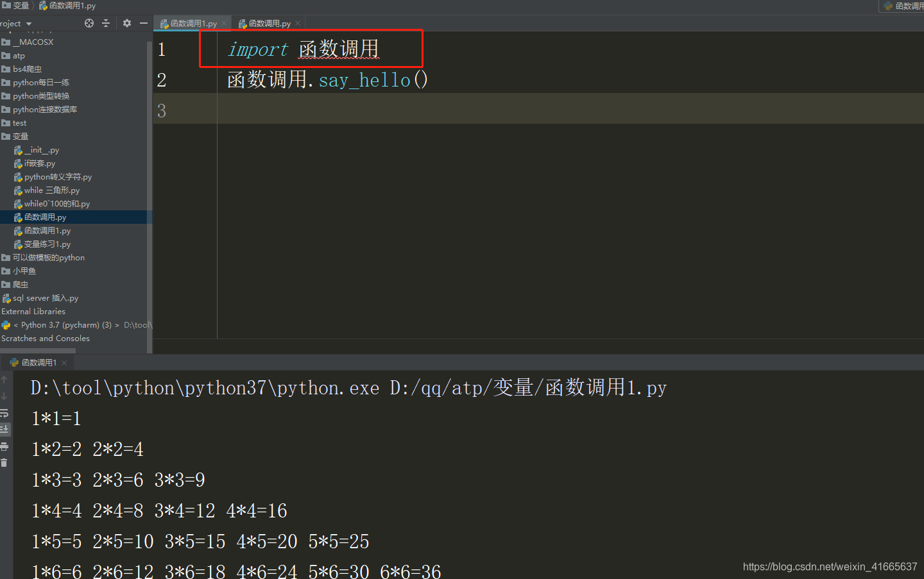Open python转义字符.py file
Screen dimensions: 924x579
click(x=53, y=177)
